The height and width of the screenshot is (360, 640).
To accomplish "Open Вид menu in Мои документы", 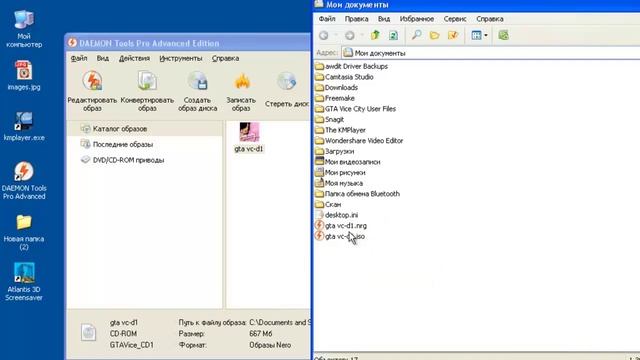I will pos(384,19).
